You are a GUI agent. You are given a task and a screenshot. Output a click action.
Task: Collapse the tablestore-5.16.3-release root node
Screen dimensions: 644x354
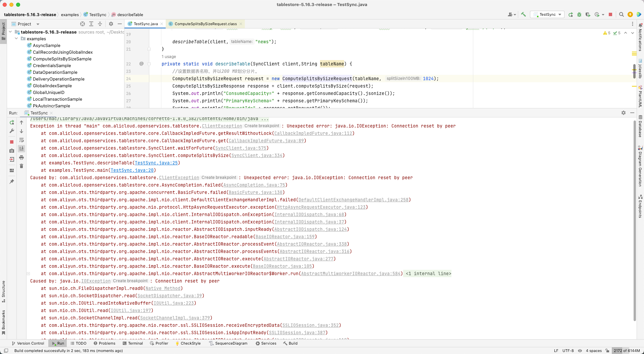coord(10,32)
